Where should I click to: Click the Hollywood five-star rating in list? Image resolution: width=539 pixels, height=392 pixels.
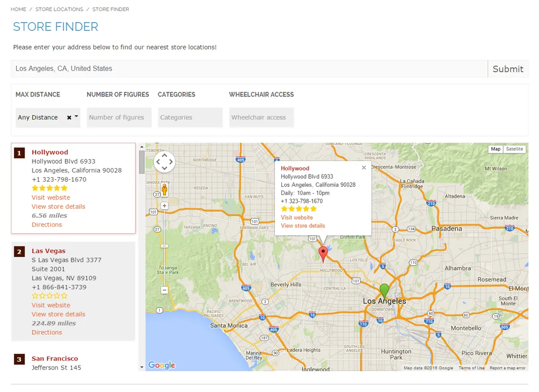(x=49, y=188)
